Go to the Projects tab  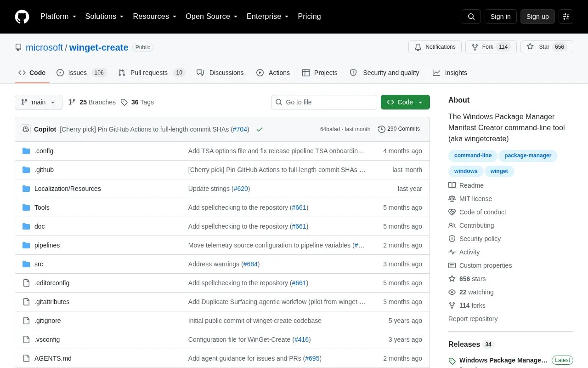(320, 73)
